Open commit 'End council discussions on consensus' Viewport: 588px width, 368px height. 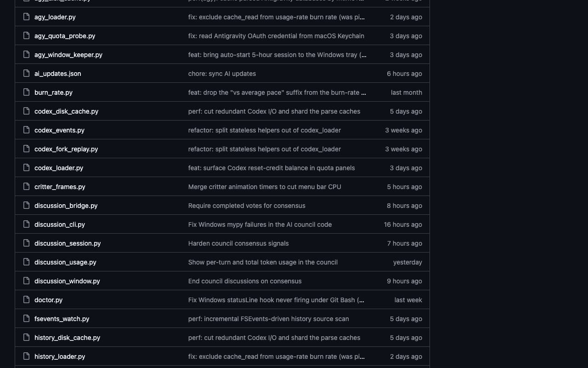(x=245, y=281)
